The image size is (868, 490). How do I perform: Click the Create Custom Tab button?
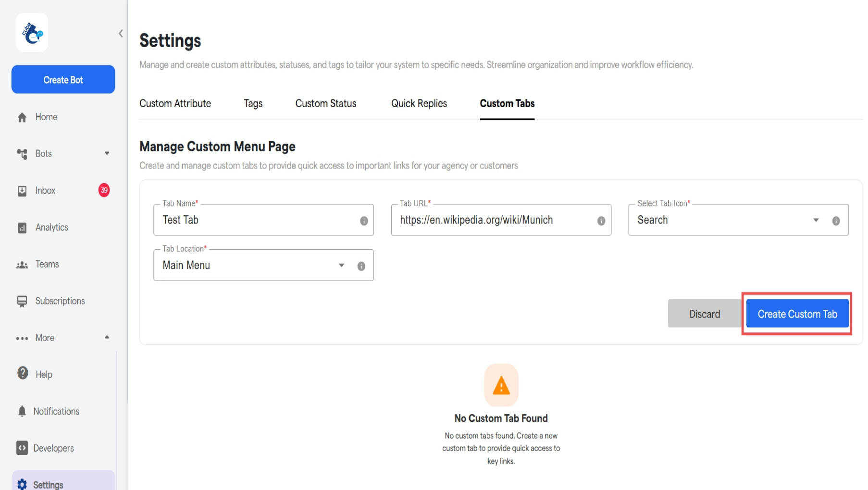pyautogui.click(x=797, y=314)
